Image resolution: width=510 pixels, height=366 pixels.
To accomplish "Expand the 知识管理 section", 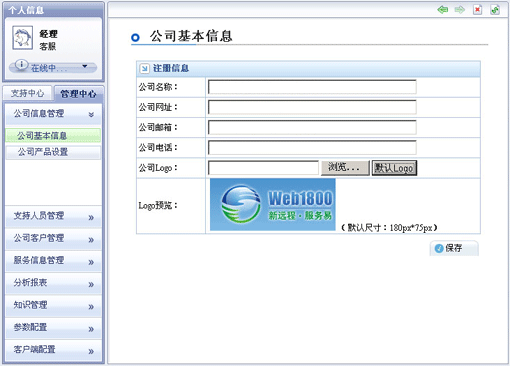I will coord(53,306).
